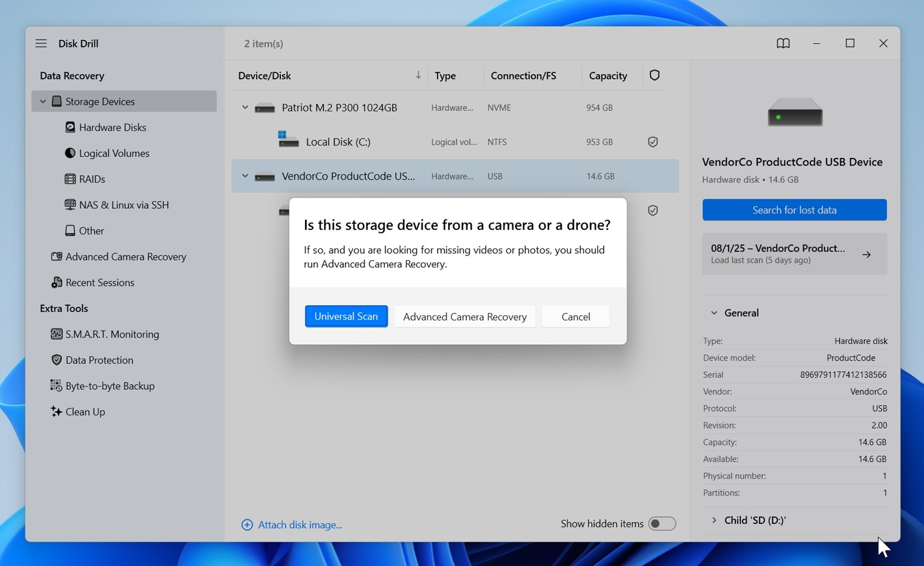Image resolution: width=924 pixels, height=566 pixels.
Task: Click the 953 GB capacity cell
Action: click(x=599, y=142)
